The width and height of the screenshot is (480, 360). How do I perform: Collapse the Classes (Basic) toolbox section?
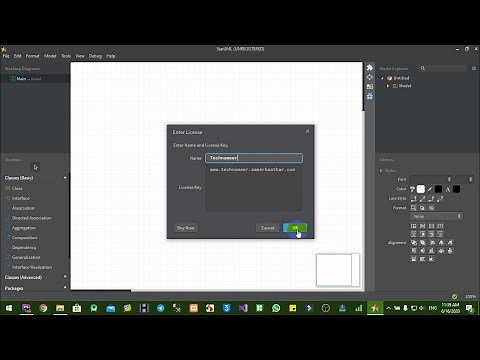click(x=65, y=178)
